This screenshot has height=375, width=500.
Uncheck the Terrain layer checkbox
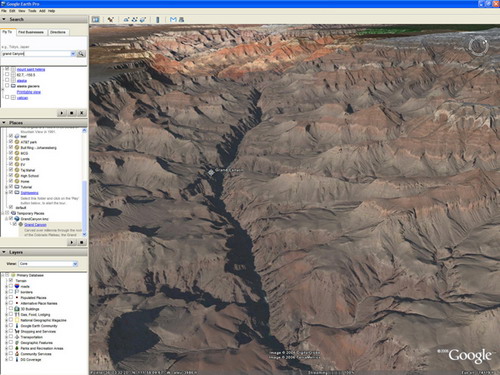coord(11,281)
